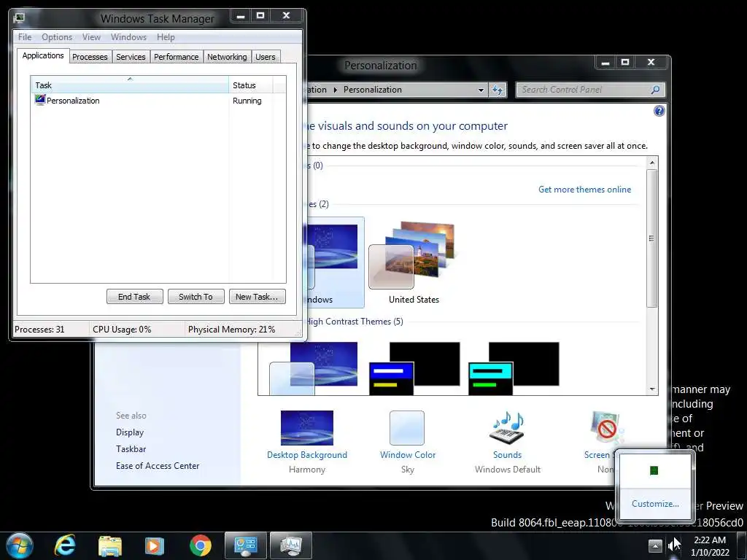Select the blue high contrast theme
The image size is (747, 560).
coord(414,367)
